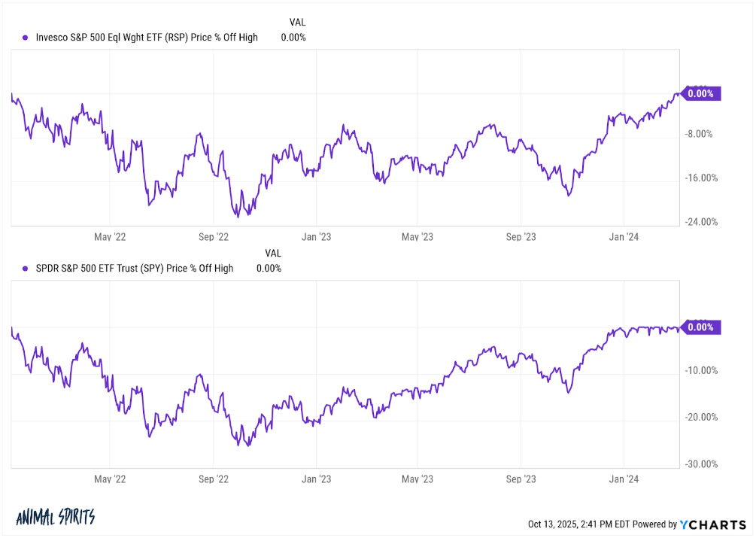Click the -8.00% axis label on the RSP chart
Viewport: 756px width, 538px height.
pyautogui.click(x=699, y=134)
